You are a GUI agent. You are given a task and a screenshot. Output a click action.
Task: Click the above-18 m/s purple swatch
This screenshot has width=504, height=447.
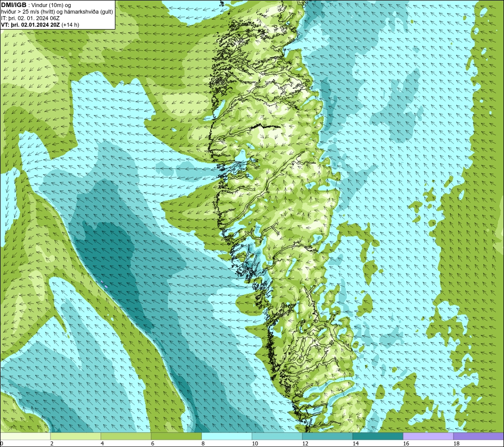[479, 436]
